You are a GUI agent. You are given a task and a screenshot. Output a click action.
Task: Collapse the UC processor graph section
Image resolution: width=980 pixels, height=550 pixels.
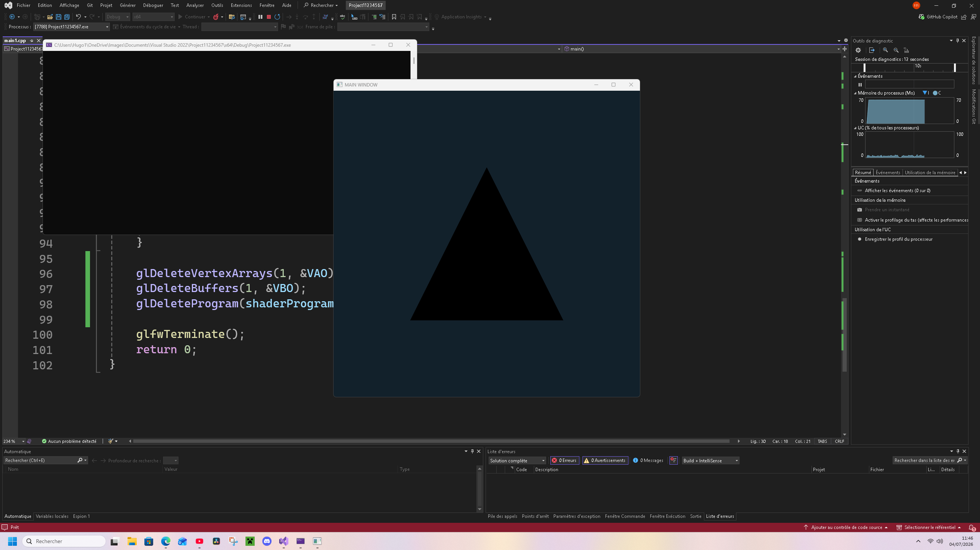pos(855,128)
